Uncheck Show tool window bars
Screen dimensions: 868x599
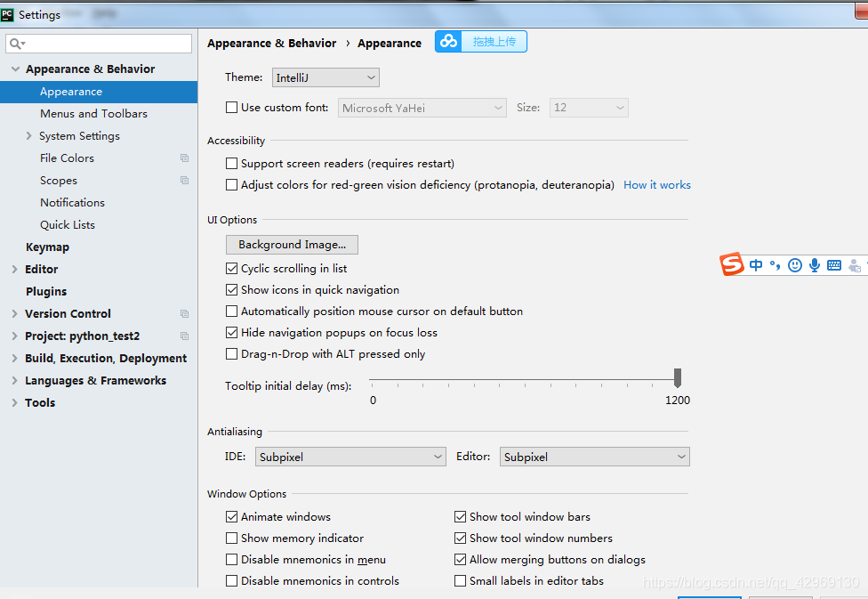tap(460, 516)
